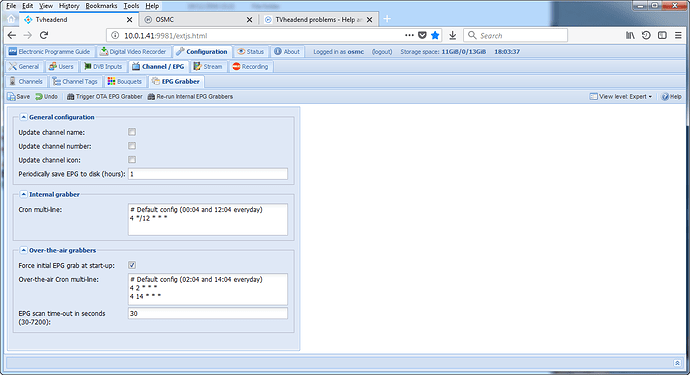Open the Library icon in toolbar
Screen dimensions: 690x375
(x=630, y=35)
